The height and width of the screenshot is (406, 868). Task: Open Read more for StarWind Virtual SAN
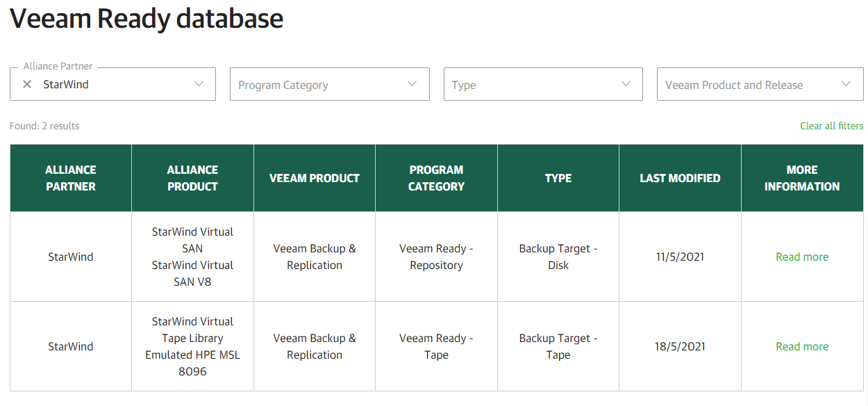point(801,257)
